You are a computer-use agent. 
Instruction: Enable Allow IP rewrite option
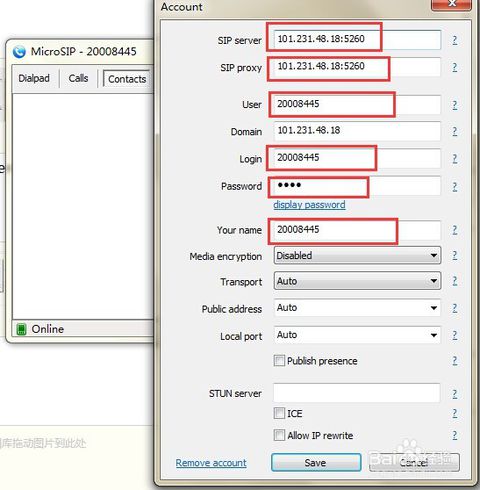pyautogui.click(x=279, y=435)
